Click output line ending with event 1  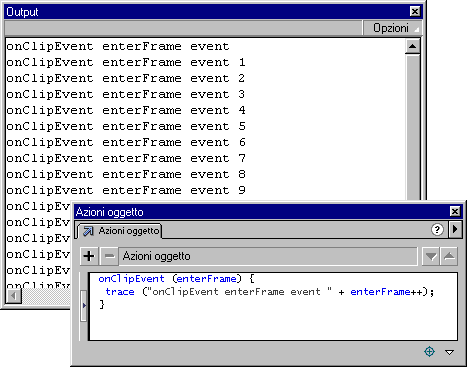(x=126, y=62)
